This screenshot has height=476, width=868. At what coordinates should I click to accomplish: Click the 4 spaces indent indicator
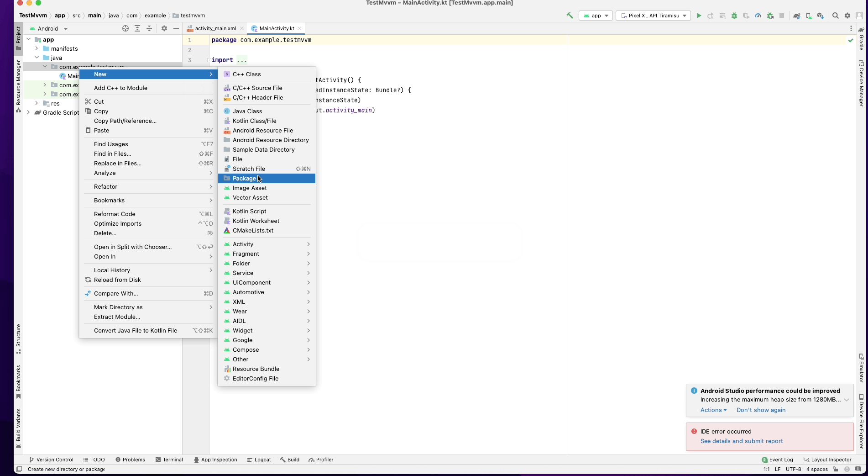tap(817, 469)
